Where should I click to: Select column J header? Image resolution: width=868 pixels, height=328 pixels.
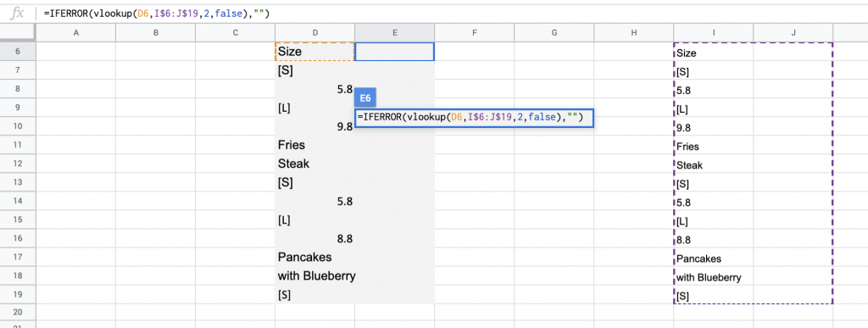(x=793, y=33)
